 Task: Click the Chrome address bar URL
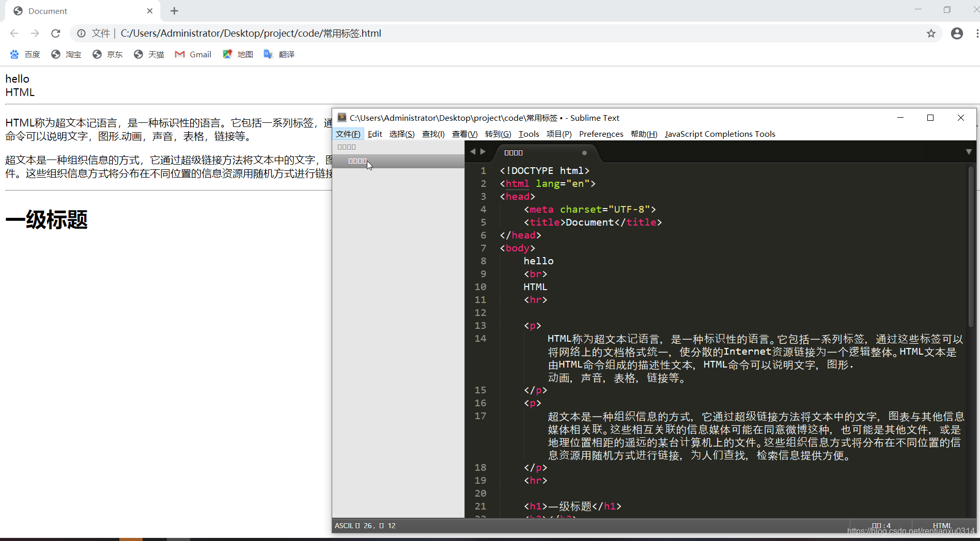[251, 34]
